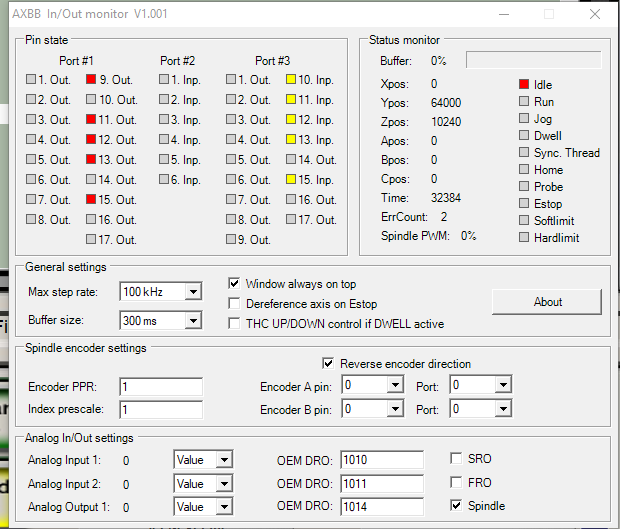Click Port #2 pin 1 Inp indicator
The width and height of the screenshot is (620, 529).
click(164, 79)
